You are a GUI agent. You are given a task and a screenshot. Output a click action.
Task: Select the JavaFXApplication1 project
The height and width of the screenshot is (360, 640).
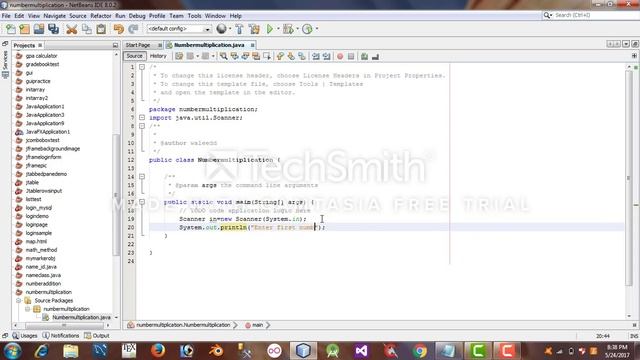click(47, 132)
